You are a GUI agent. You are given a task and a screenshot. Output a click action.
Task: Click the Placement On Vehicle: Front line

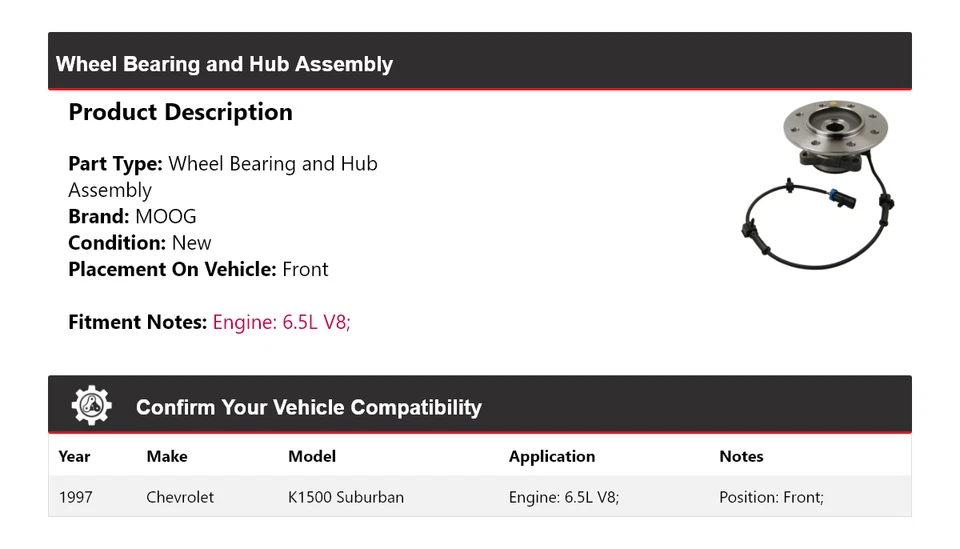(x=198, y=269)
